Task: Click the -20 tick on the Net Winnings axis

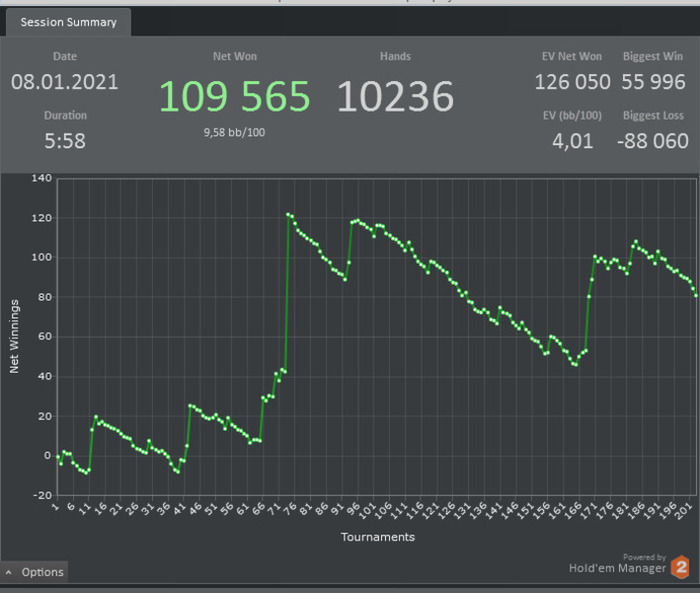Action: click(x=43, y=495)
